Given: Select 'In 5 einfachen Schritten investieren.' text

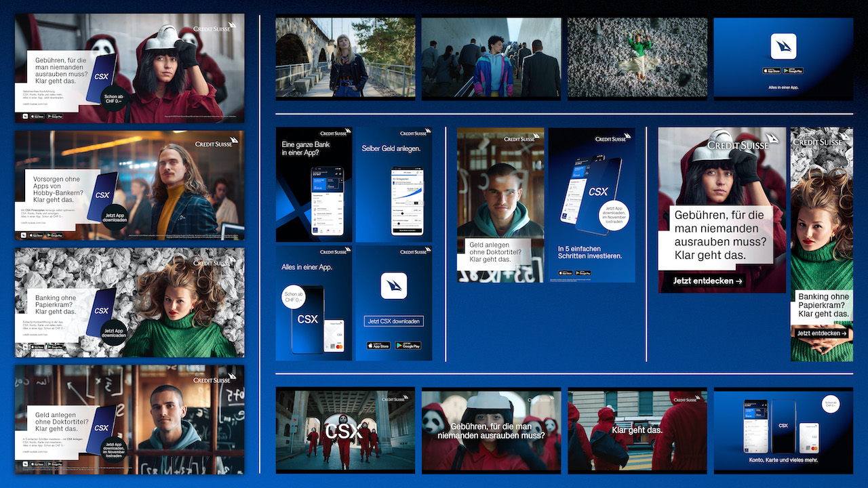Looking at the screenshot, I should [590, 253].
